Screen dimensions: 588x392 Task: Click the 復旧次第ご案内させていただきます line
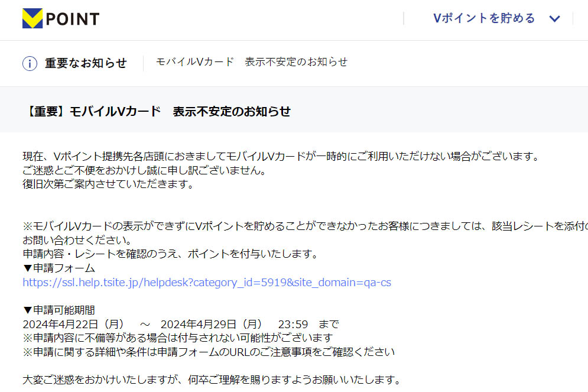(108, 184)
